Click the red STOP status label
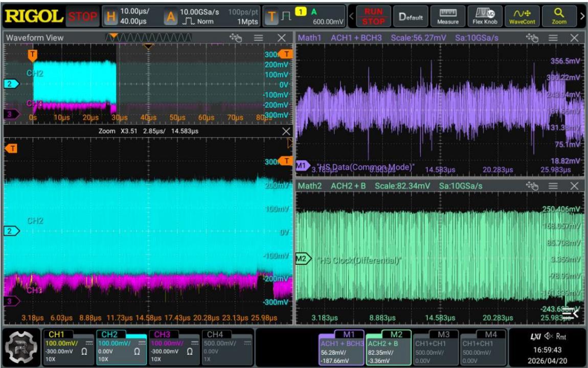588x368 pixels. tap(82, 16)
